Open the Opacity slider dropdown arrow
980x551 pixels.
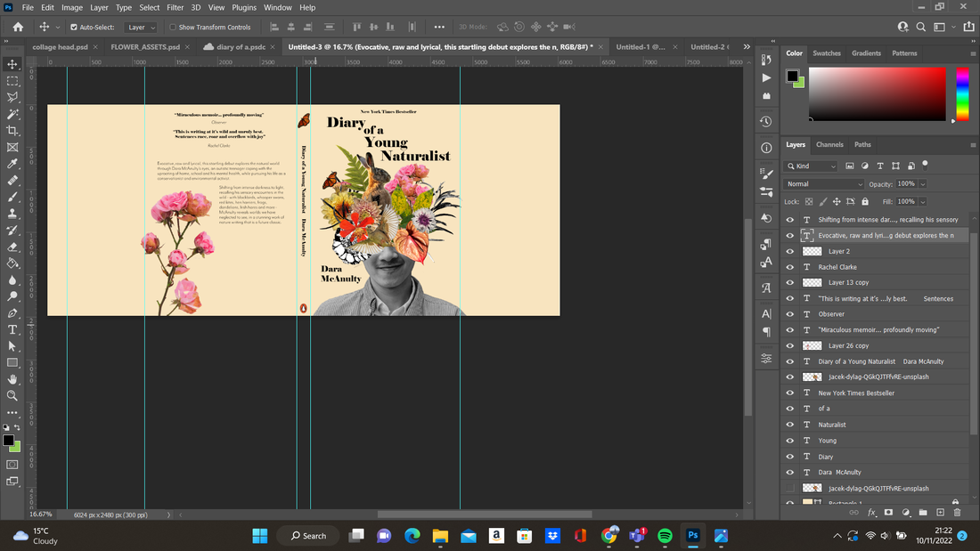tap(922, 184)
